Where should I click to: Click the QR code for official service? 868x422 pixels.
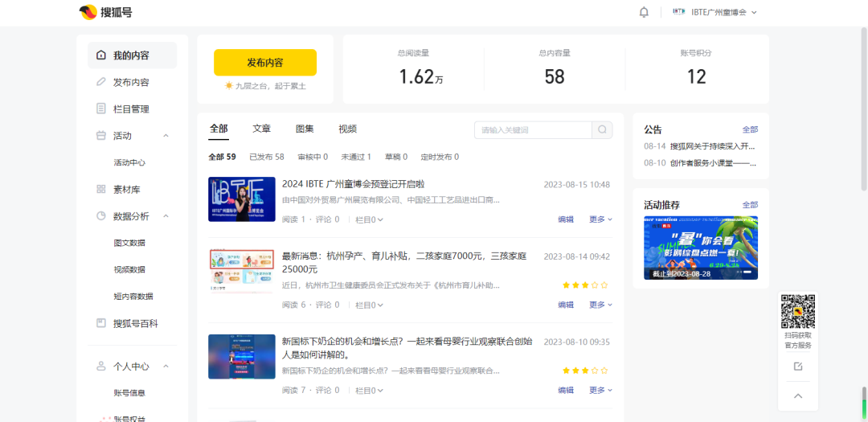click(798, 312)
